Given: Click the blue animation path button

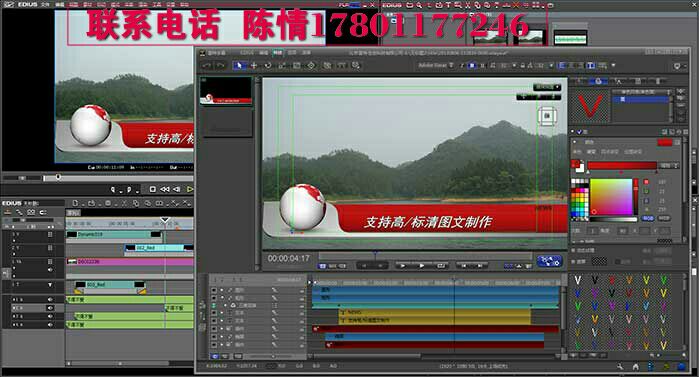Looking at the screenshot, I should pos(549,261).
